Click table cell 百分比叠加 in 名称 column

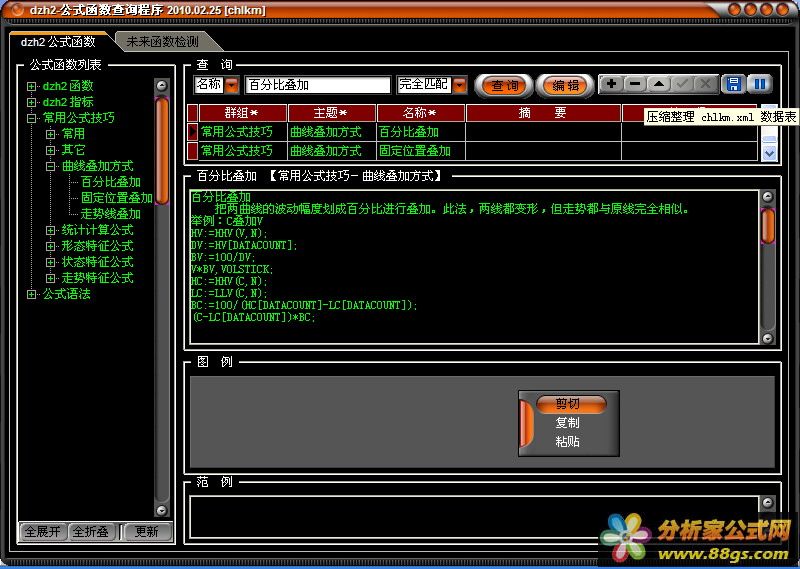(420, 132)
